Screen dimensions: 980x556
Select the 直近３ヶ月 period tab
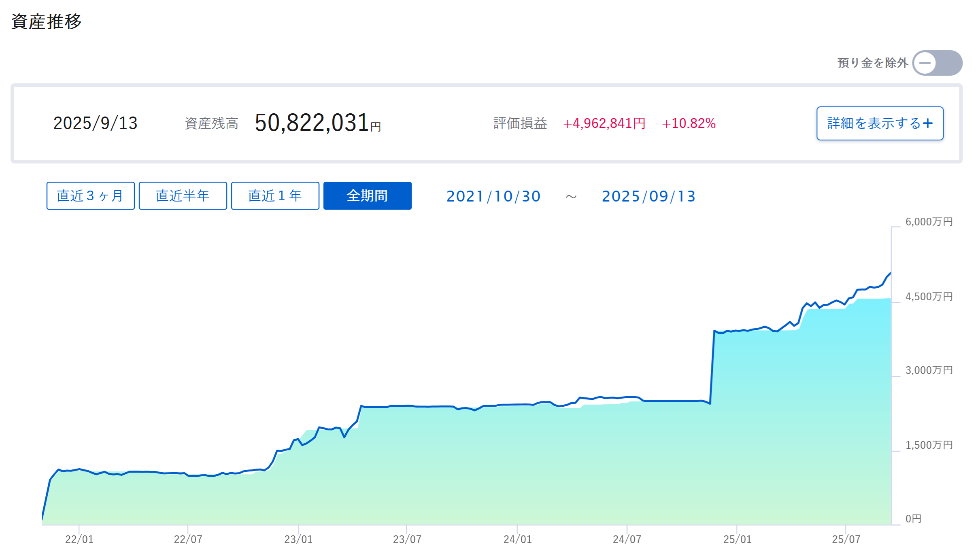90,196
